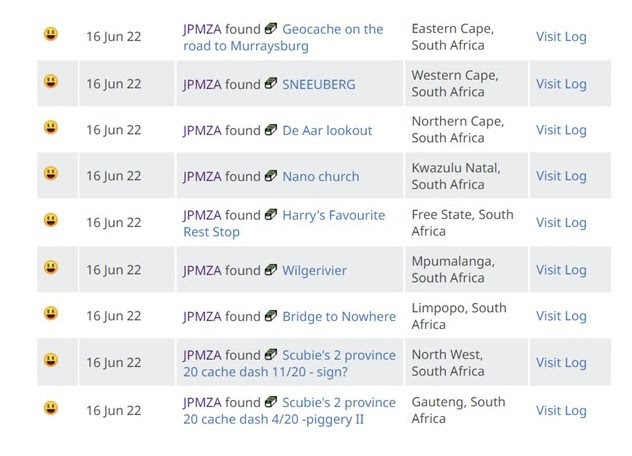Screen dimensions: 632x456
Task: Click the smiley icon beside SNEEUBERG log
Action: pyautogui.click(x=51, y=82)
